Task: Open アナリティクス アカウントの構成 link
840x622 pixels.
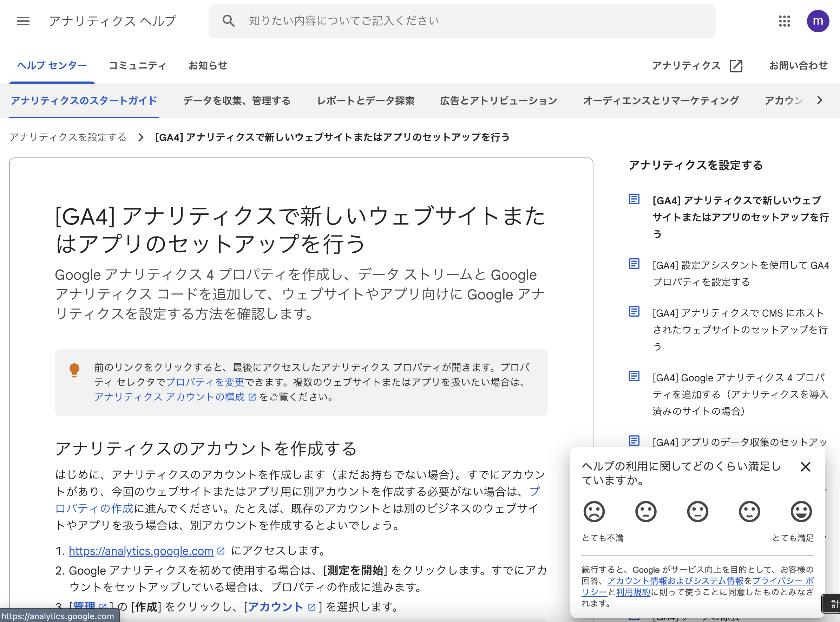Action: pos(169,397)
